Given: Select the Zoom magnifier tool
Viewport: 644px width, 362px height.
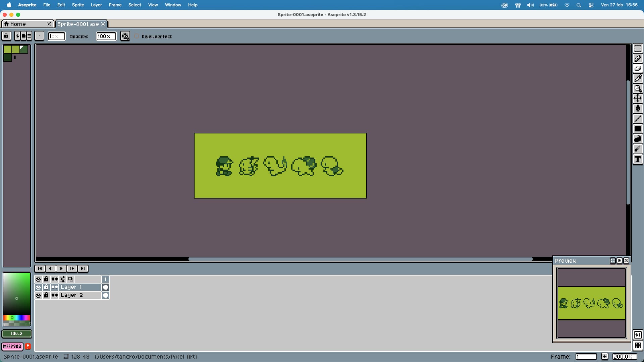Looking at the screenshot, I should tap(638, 88).
